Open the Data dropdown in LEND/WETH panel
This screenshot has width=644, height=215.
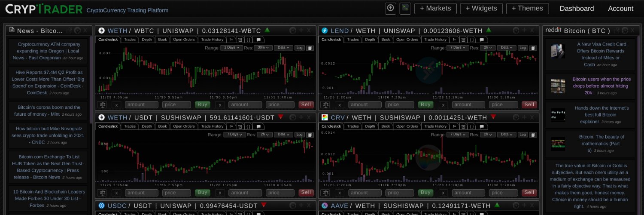(x=507, y=48)
